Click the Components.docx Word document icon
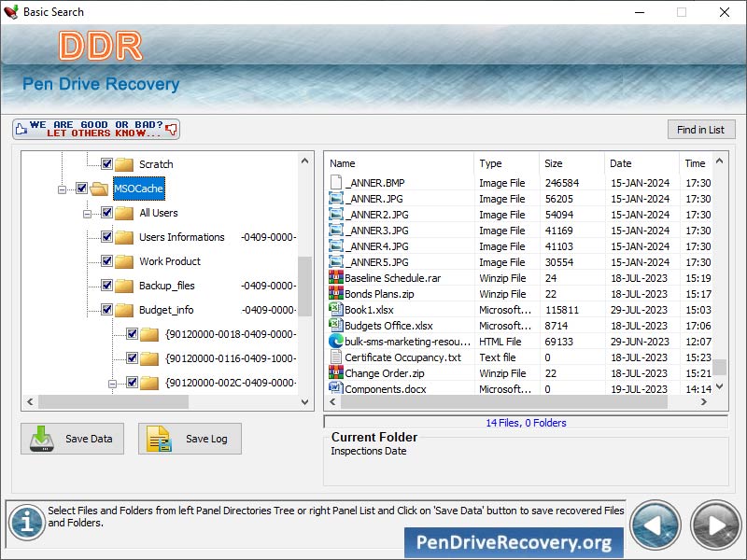 pyautogui.click(x=336, y=388)
